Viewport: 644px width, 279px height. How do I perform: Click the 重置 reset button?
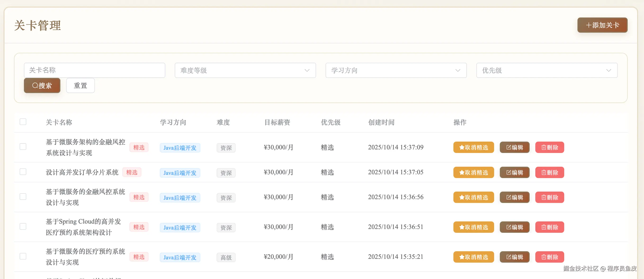point(80,85)
